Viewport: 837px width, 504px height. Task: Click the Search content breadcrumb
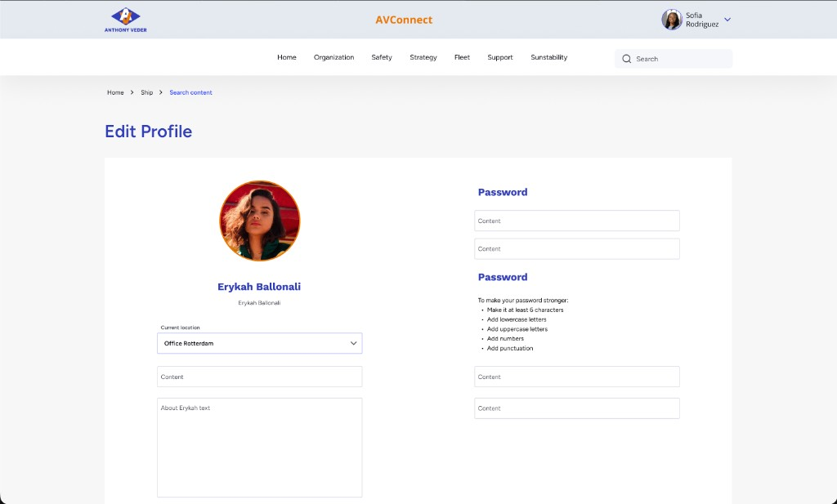(x=190, y=92)
